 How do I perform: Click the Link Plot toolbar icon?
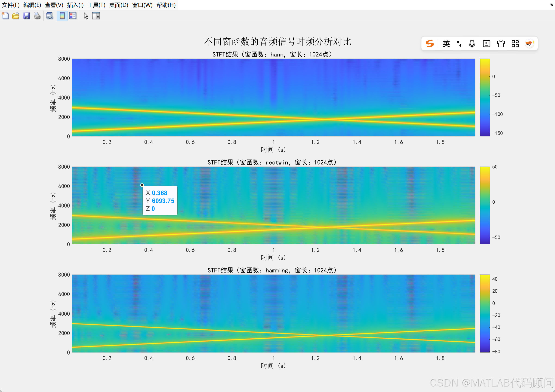click(x=49, y=16)
